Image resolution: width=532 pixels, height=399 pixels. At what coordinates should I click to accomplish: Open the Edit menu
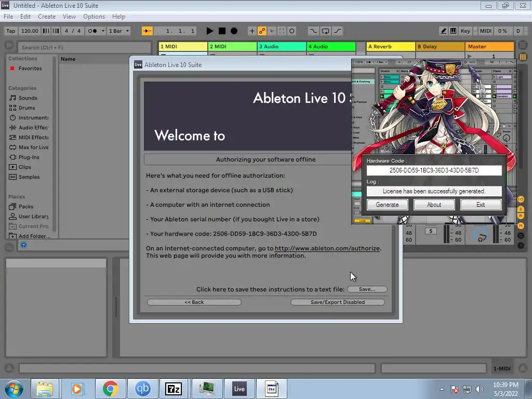(25, 16)
